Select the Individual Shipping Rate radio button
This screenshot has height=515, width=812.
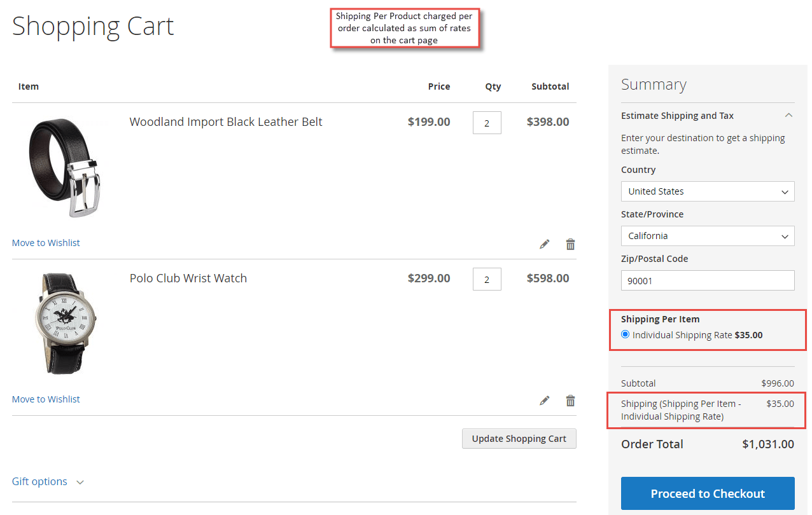[x=625, y=334]
